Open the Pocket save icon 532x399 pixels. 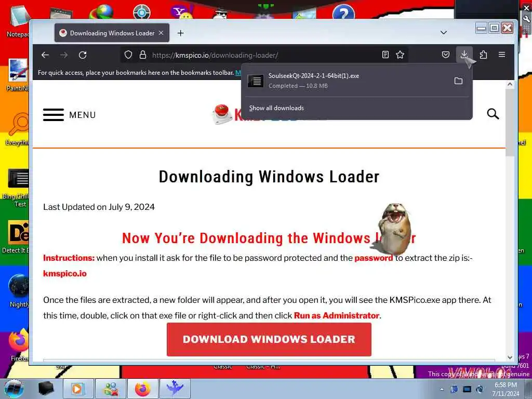click(445, 55)
